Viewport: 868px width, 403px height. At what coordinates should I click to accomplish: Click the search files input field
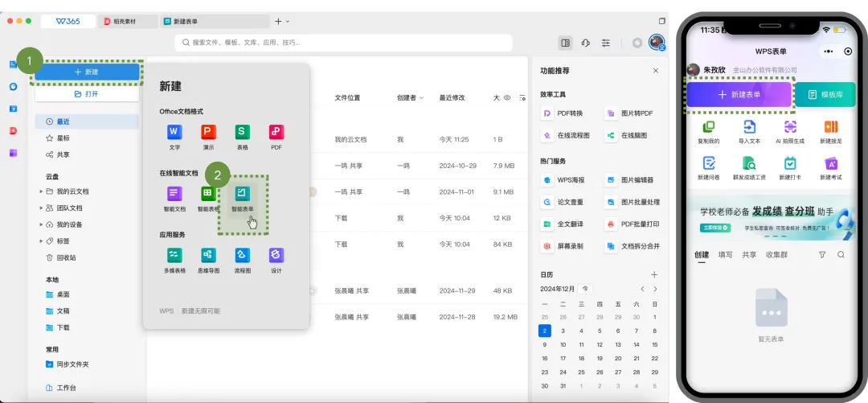tap(343, 43)
